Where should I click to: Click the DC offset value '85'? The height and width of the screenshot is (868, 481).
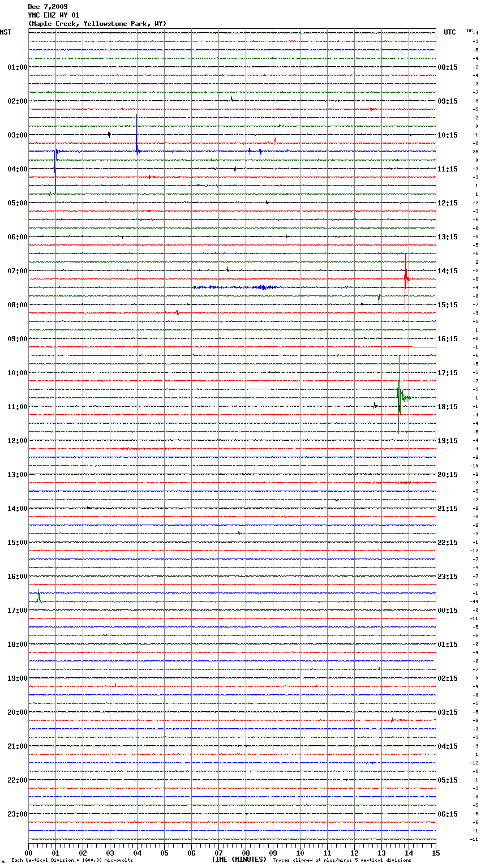coord(476,152)
